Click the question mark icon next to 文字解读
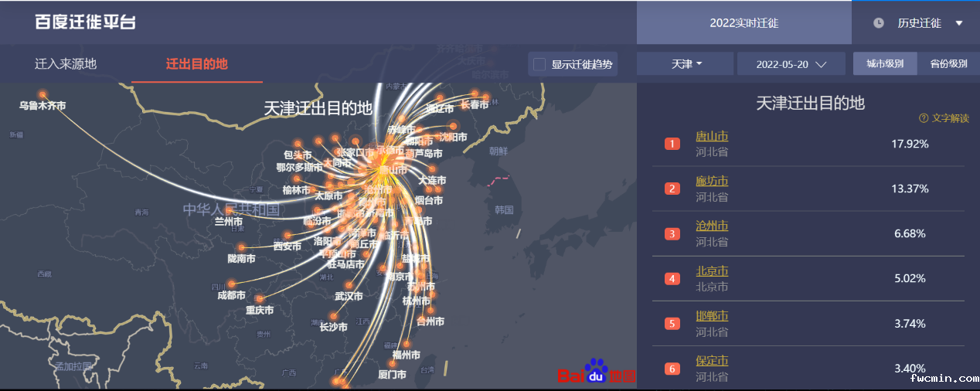The image size is (980, 391). [923, 118]
